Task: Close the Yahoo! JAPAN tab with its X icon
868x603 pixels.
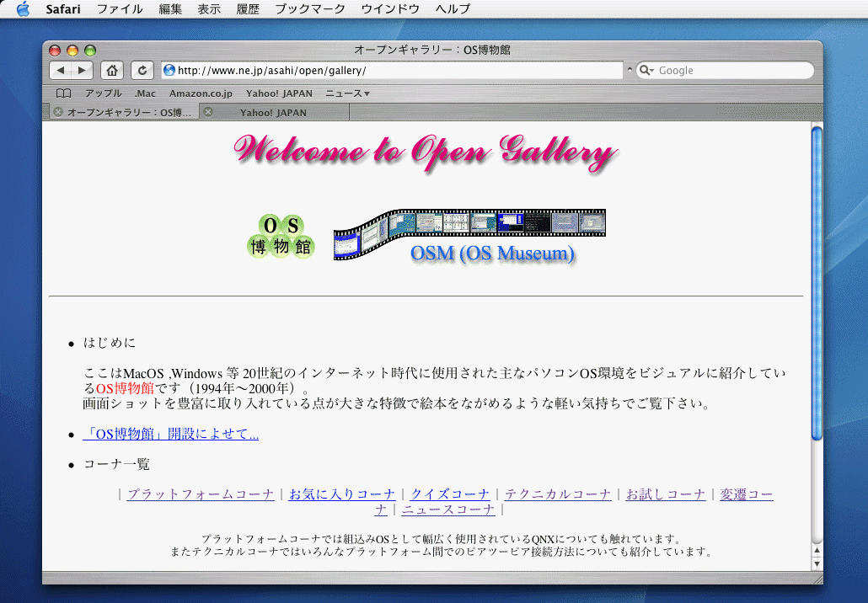Action: (208, 112)
